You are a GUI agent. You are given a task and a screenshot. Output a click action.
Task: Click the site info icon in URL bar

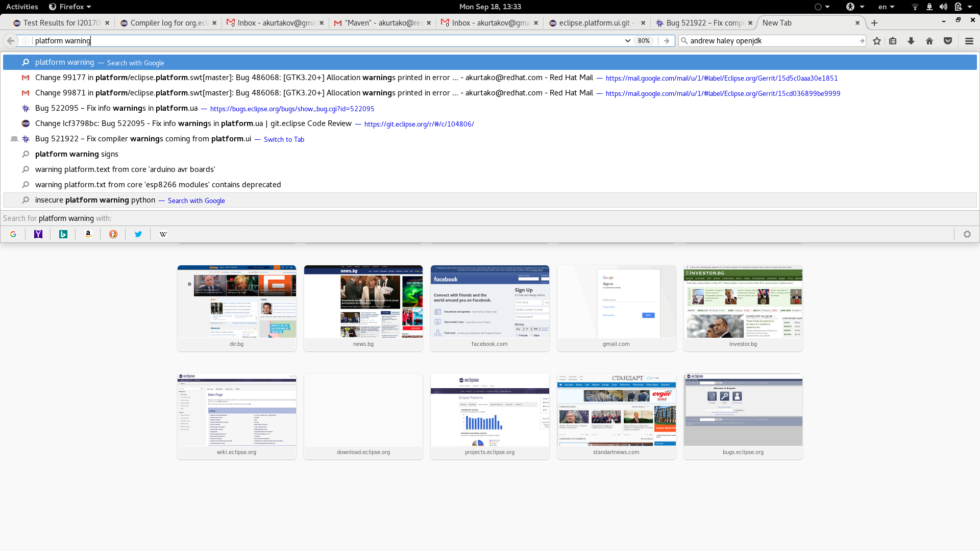[x=26, y=41]
